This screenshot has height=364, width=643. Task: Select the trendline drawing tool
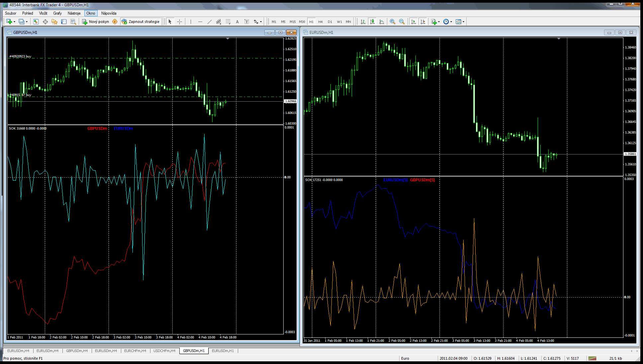(209, 22)
